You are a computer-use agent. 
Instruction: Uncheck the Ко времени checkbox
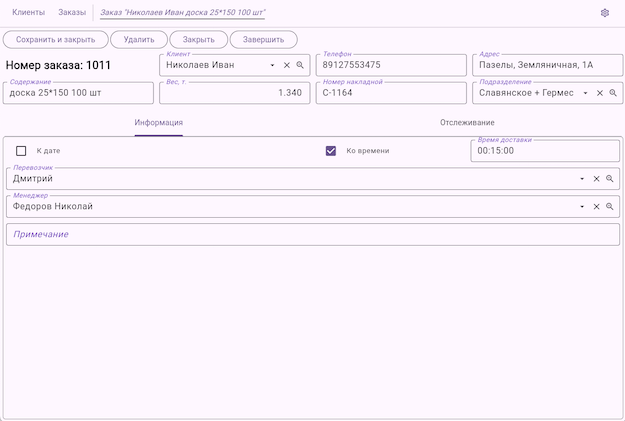coord(331,151)
